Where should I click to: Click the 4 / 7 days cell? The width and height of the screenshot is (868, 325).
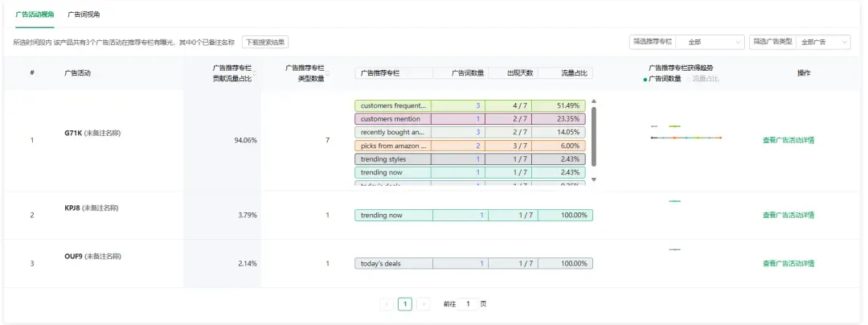(508, 105)
